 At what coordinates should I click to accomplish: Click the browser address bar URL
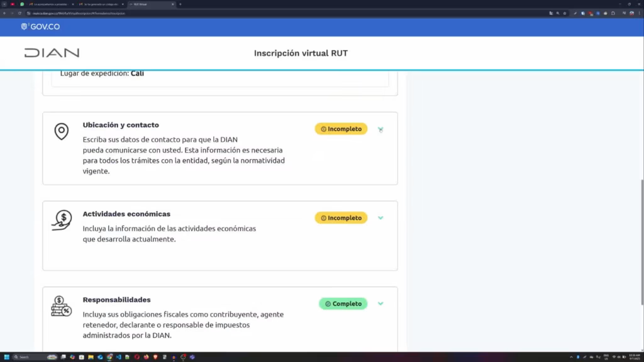(79, 13)
